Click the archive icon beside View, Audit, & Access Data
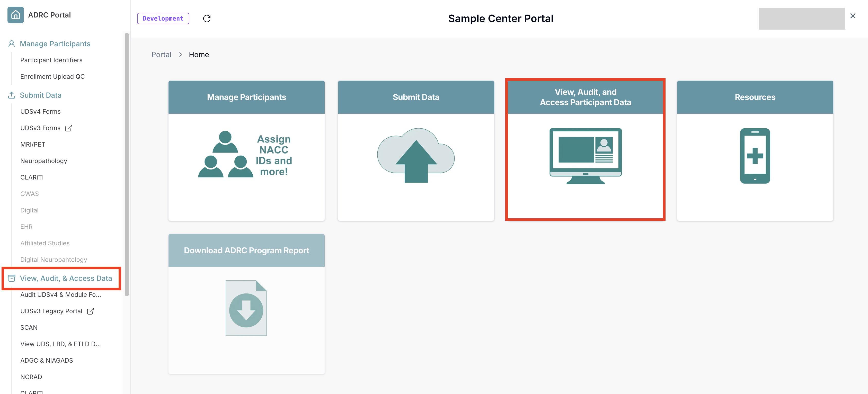The image size is (868, 394). click(x=12, y=278)
